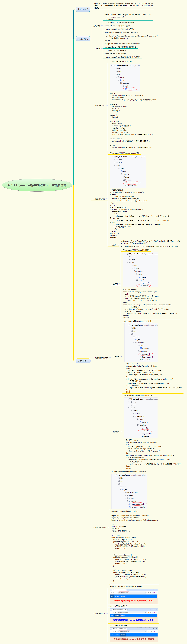Viewport: 187px width, 644px height.
Task: Expand the config package chevron
Action: click(125, 498)
